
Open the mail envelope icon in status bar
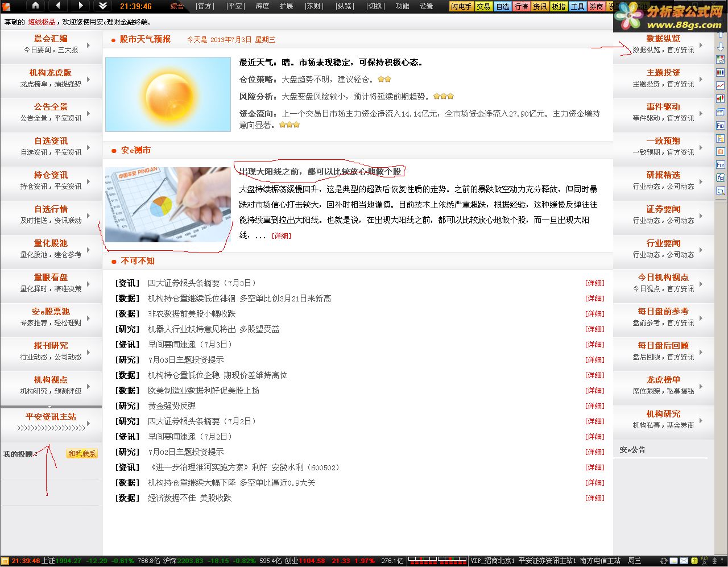pyautogui.click(x=684, y=561)
